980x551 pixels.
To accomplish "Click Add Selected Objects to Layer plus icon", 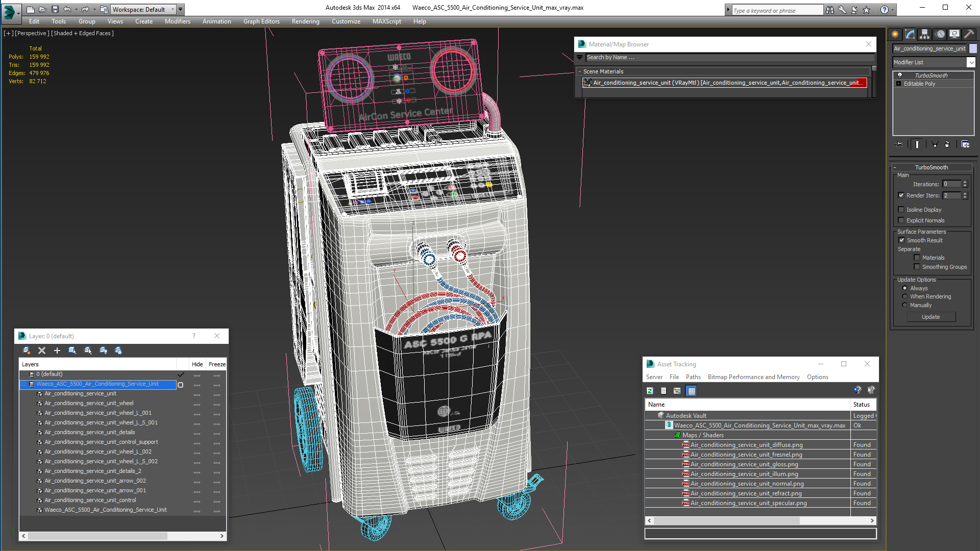I will (x=57, y=350).
